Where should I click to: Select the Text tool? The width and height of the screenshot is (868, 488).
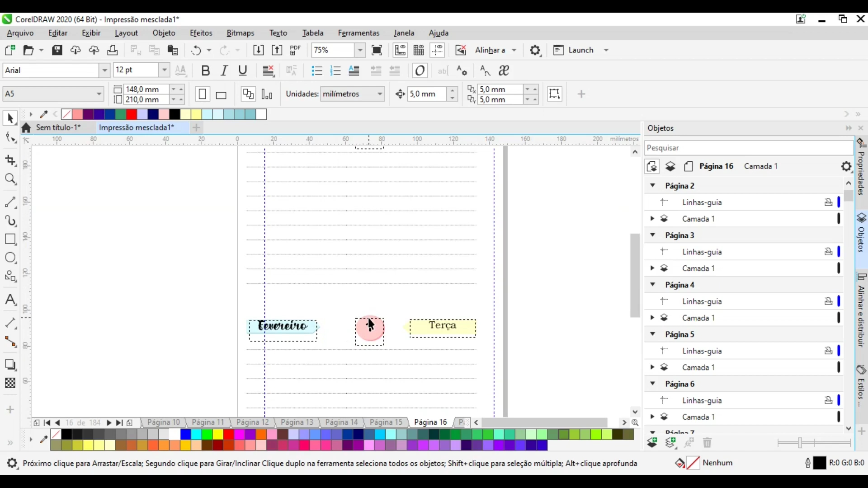(10, 300)
